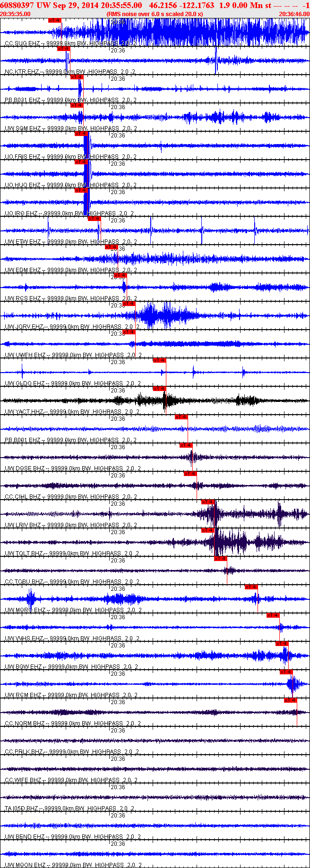Click the UW.DOSE BHZ station label
310x868 pixels.
25,468
